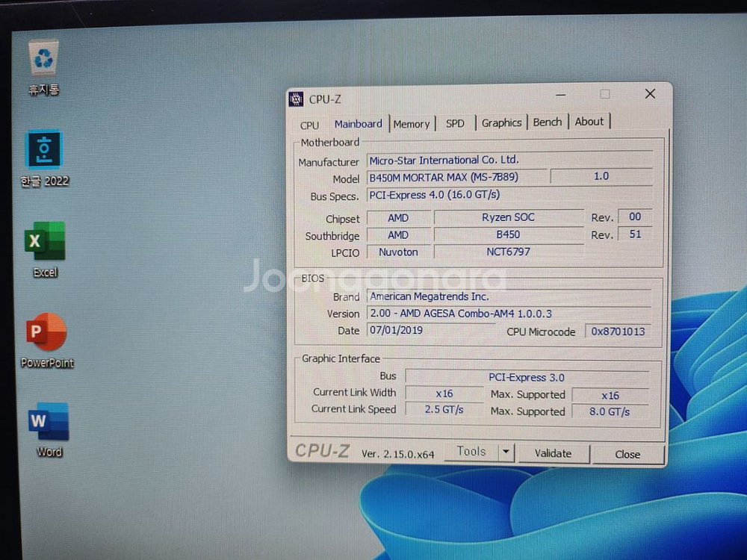Open the Excel desktop shortcut

(x=45, y=250)
